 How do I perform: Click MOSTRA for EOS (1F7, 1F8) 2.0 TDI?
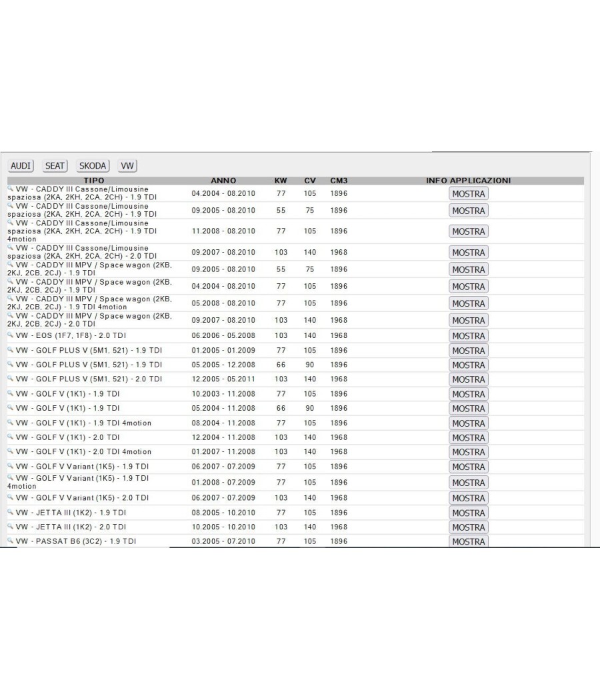468,336
